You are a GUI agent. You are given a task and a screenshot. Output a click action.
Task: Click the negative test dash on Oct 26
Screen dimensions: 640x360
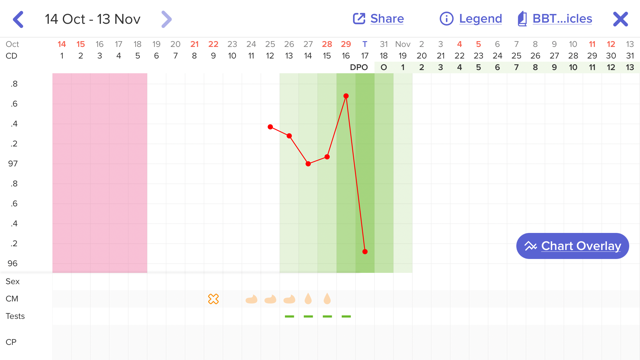289,316
